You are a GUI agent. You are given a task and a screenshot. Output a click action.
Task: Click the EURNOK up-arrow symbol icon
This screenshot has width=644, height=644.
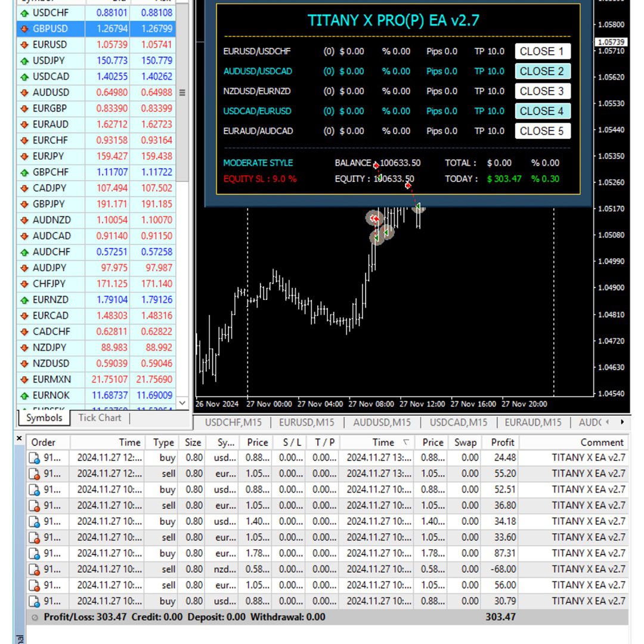(x=24, y=395)
